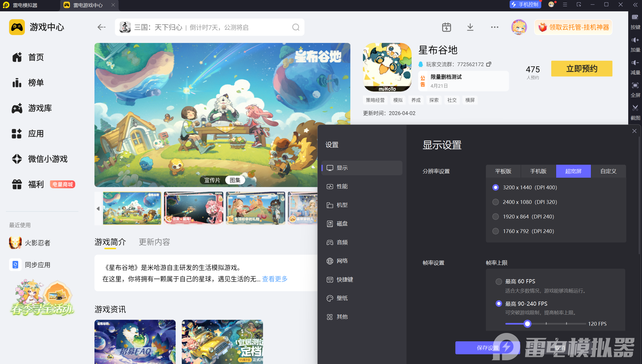Screen dimensions: 642x364
Task: Collapse the right sidebar chevron
Action: click(x=635, y=5)
